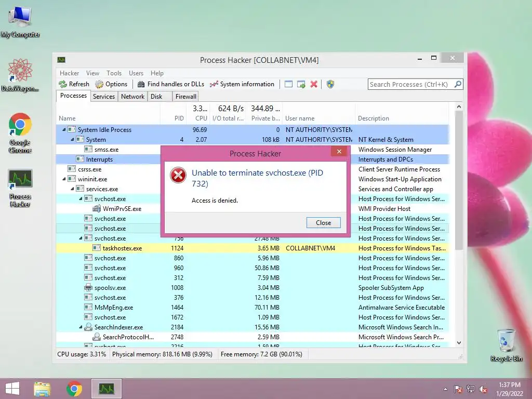
Task: Click the WmiPrvSE.exe process icon
Action: click(97, 209)
